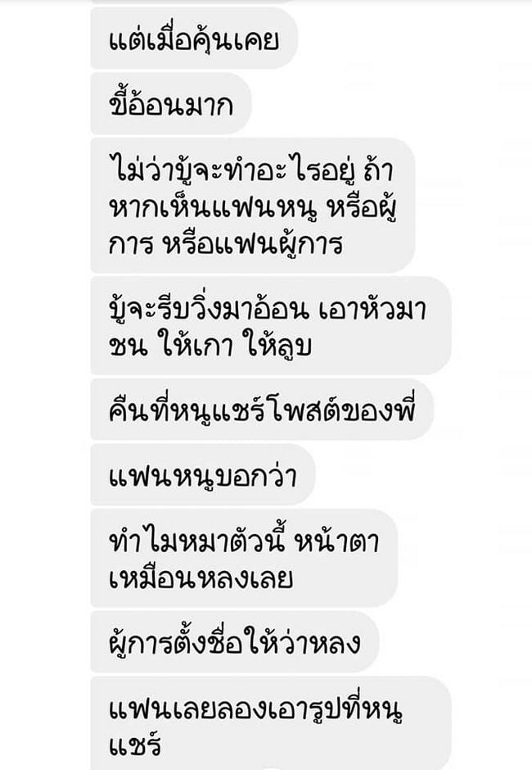
Task: Click the words 'หรือแฟนผู้การ' in the third message
Action: click(x=252, y=244)
